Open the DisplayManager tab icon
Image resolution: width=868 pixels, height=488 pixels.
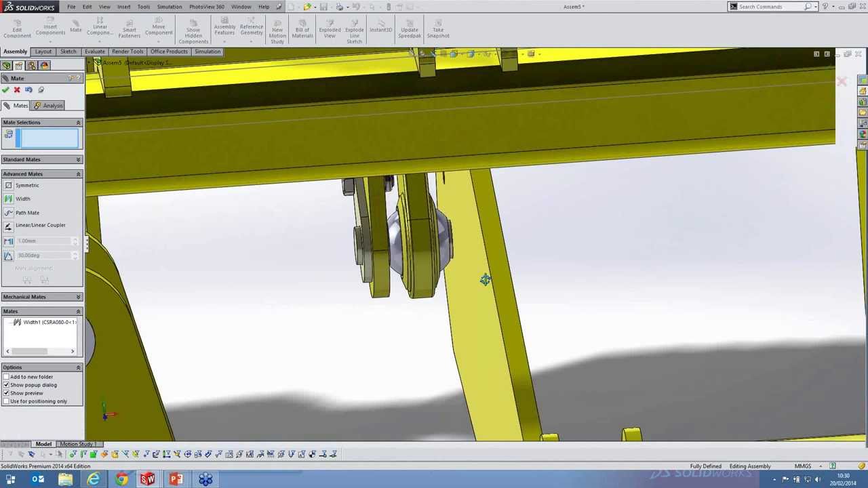point(45,65)
